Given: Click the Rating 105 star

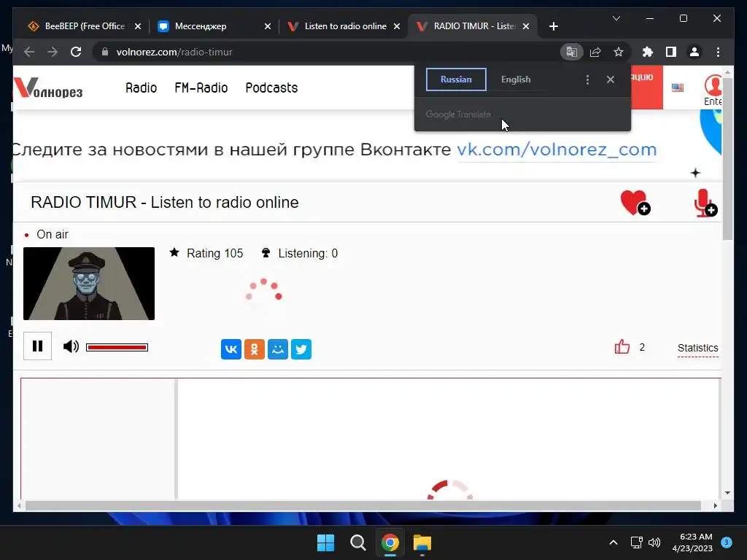Looking at the screenshot, I should click(174, 252).
